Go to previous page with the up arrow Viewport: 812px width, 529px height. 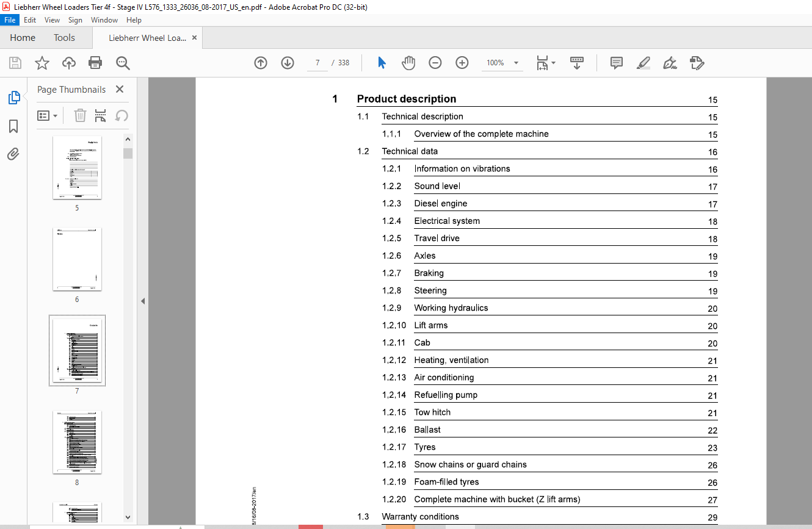click(x=261, y=63)
